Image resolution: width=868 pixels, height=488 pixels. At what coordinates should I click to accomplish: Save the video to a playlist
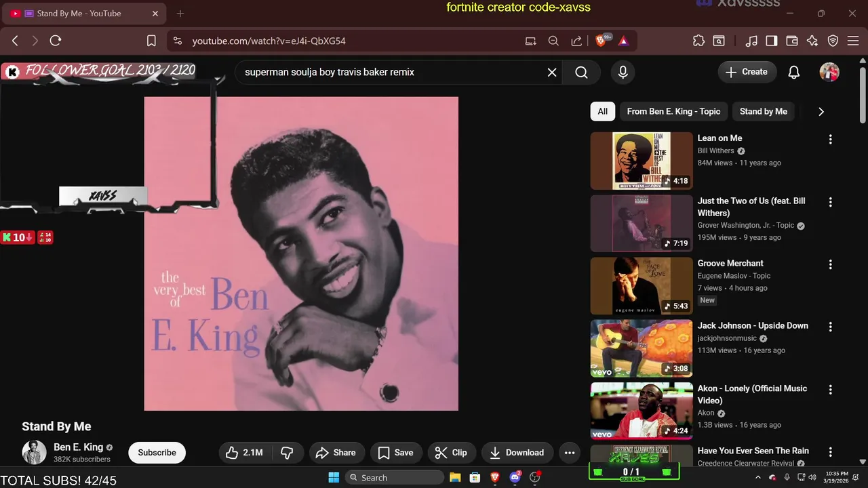coord(396,453)
